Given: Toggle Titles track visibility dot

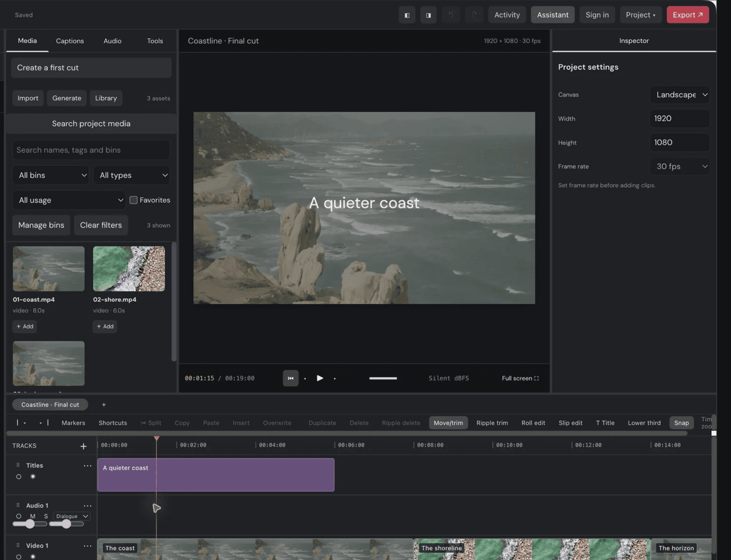Looking at the screenshot, I should 33,477.
